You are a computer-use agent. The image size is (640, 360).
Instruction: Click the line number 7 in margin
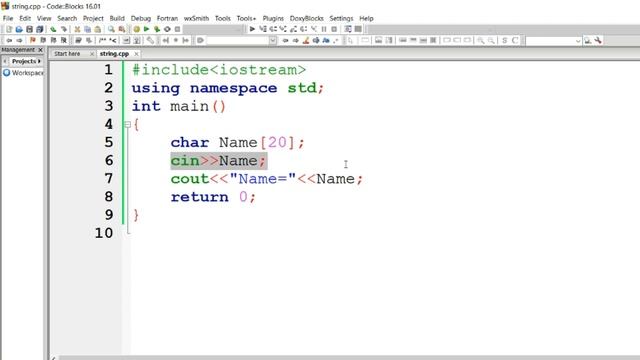click(x=109, y=178)
